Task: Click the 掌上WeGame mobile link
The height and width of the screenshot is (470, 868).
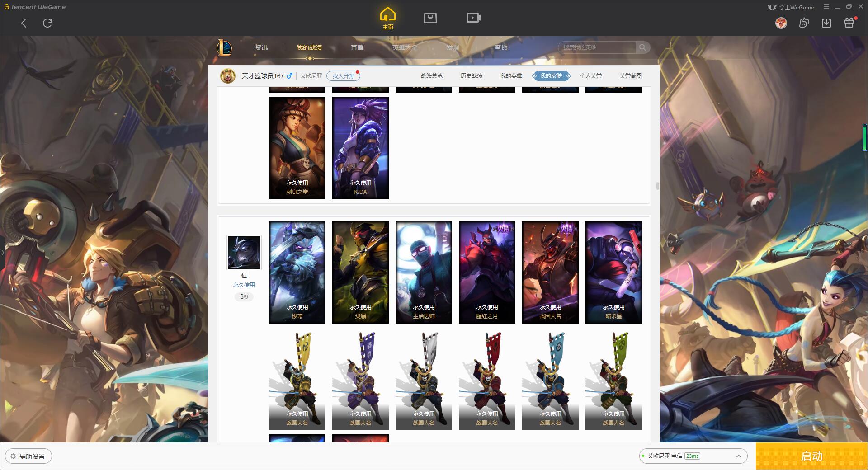Action: 791,7
